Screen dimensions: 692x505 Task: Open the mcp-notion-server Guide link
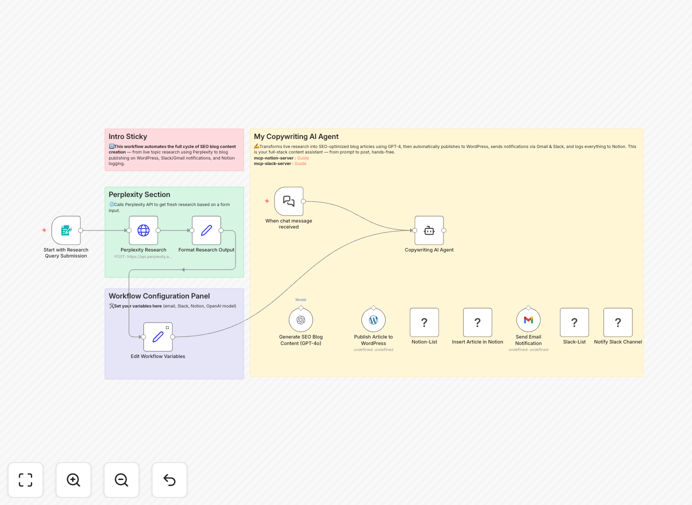coord(303,158)
